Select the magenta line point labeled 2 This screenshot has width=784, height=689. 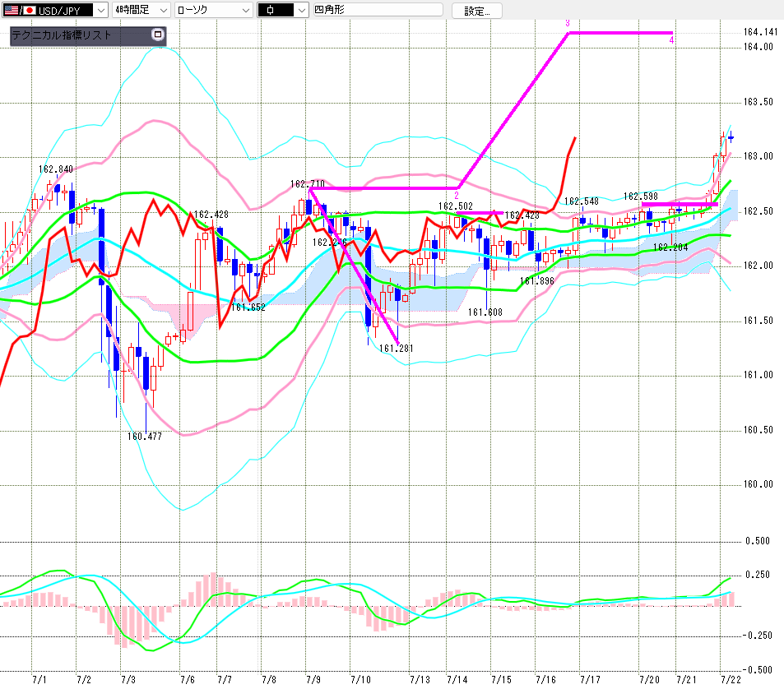coord(457,196)
